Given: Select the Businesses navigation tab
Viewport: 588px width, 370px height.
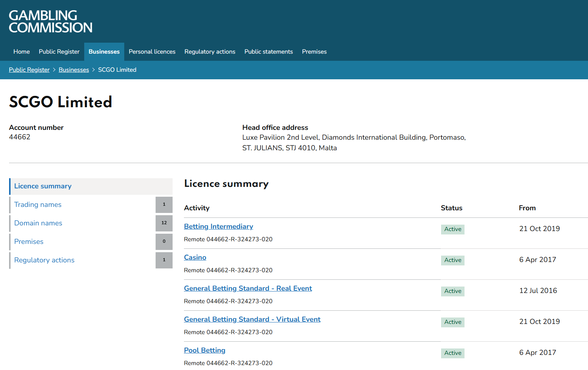Looking at the screenshot, I should click(104, 52).
